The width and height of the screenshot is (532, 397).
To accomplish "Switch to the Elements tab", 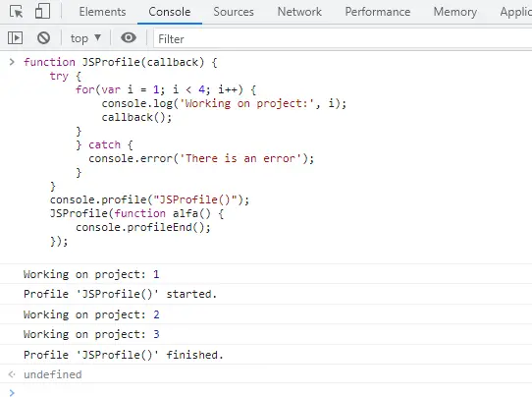I will tap(102, 12).
